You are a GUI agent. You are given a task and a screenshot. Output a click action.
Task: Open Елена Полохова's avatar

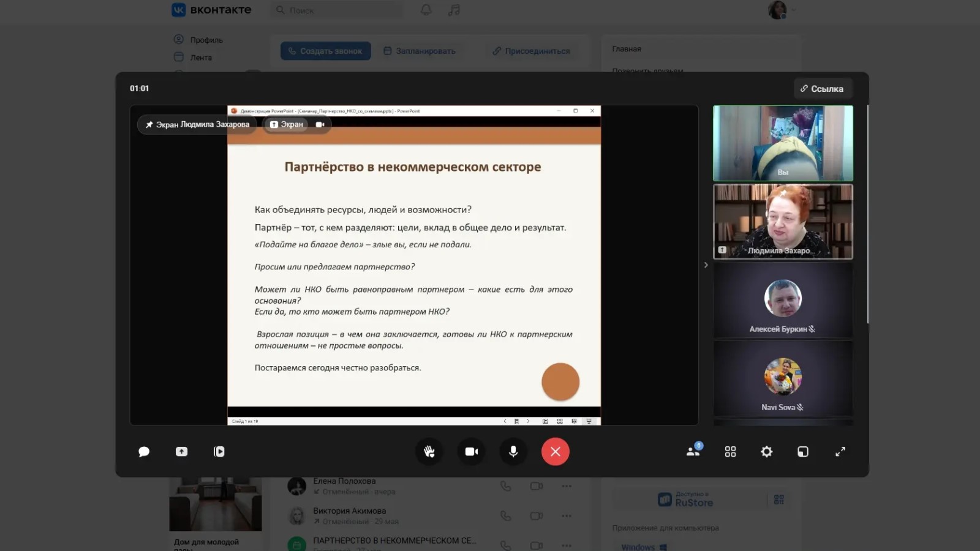pos(297,486)
